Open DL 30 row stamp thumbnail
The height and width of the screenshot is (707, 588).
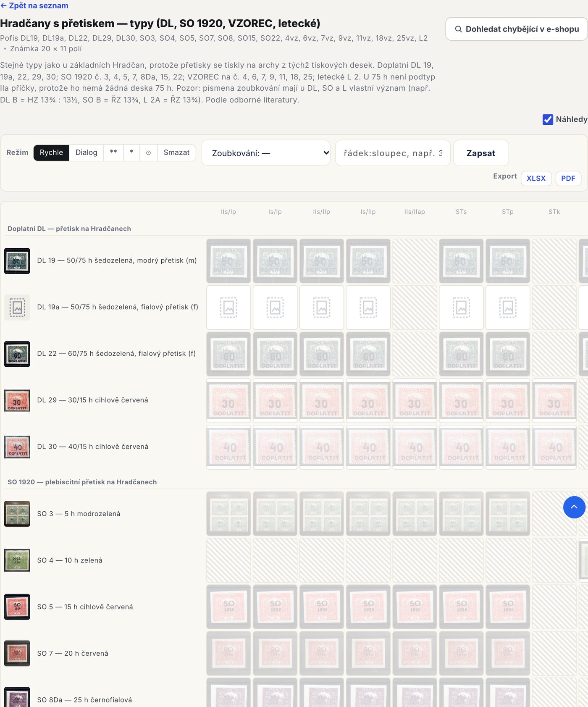(17, 447)
